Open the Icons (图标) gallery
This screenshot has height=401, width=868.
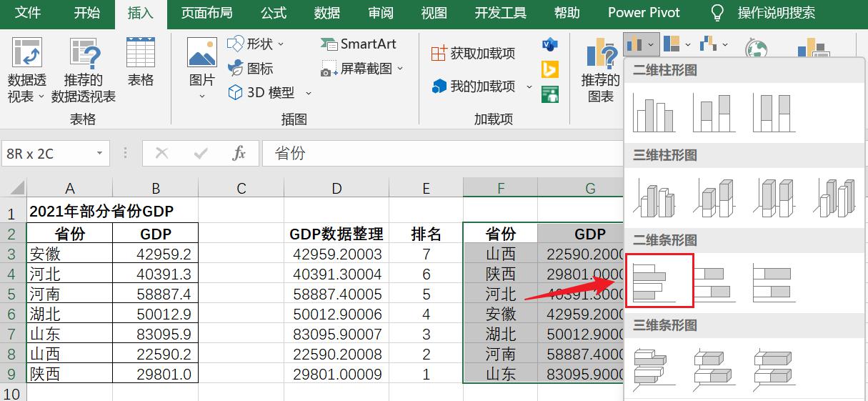click(x=251, y=69)
